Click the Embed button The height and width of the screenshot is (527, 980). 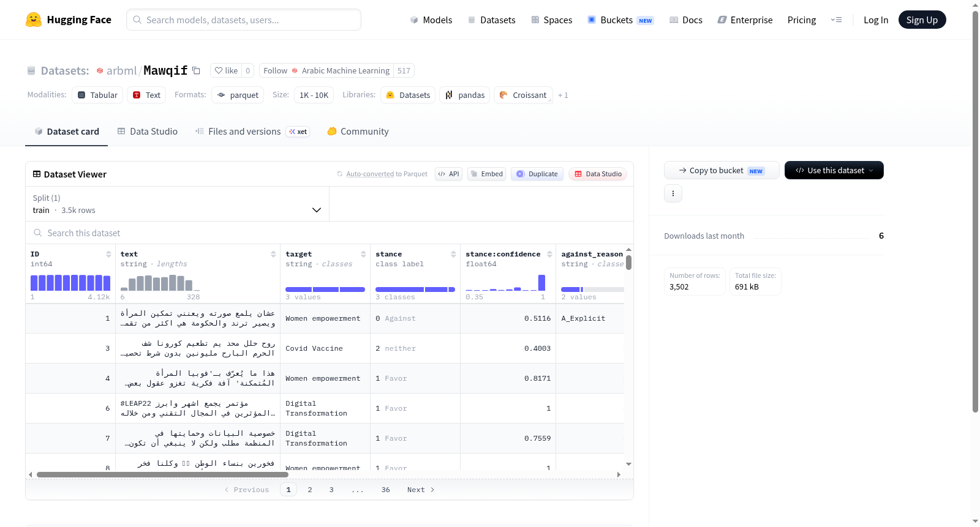[x=486, y=174]
